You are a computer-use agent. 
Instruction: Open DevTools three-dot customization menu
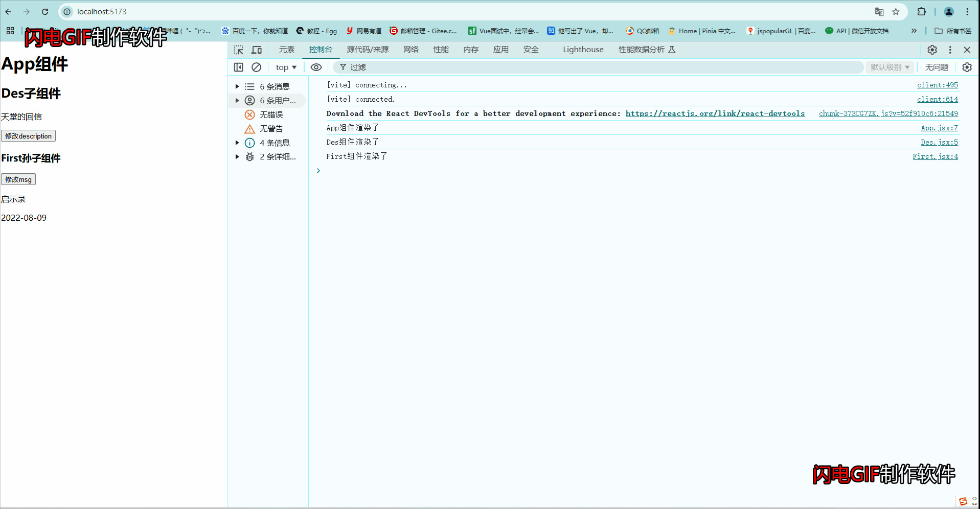coord(950,50)
